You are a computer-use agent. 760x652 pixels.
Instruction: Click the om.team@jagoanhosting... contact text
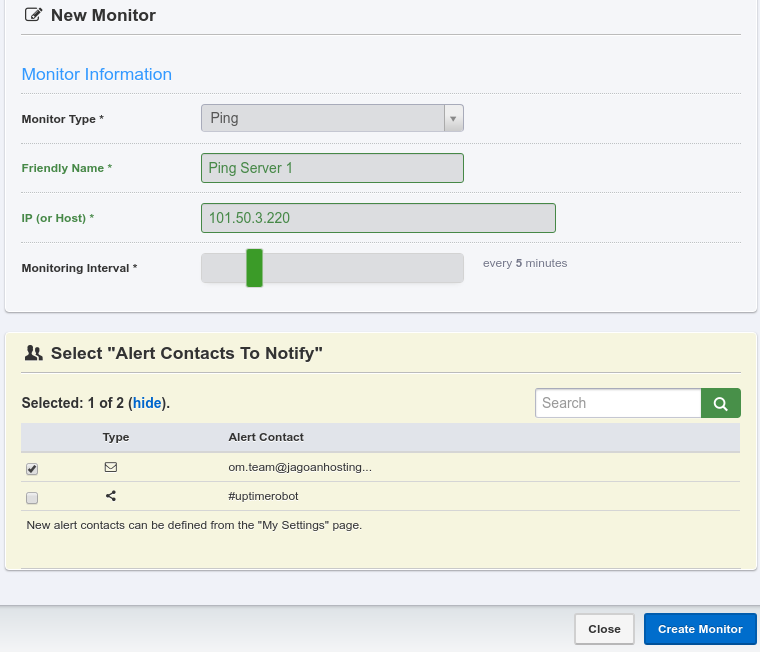[x=300, y=467]
